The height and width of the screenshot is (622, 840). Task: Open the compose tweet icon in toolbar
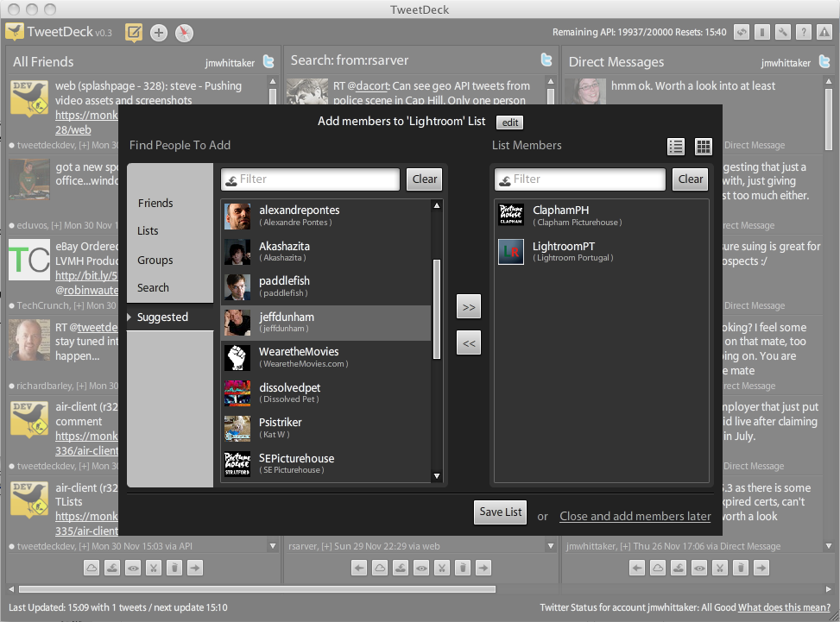click(x=134, y=33)
